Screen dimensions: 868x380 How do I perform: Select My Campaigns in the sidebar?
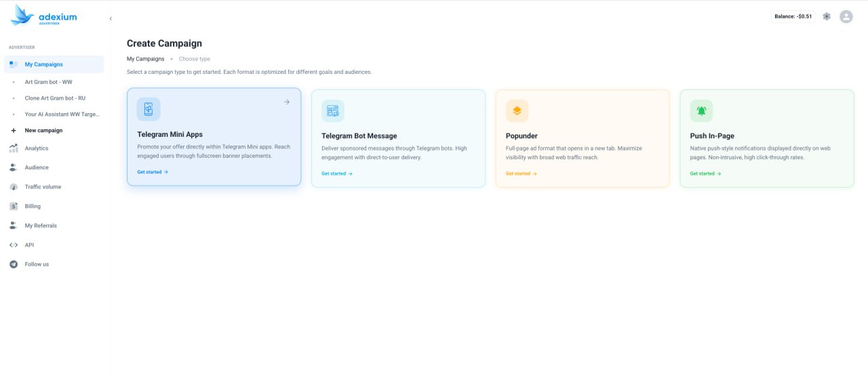[x=43, y=64]
